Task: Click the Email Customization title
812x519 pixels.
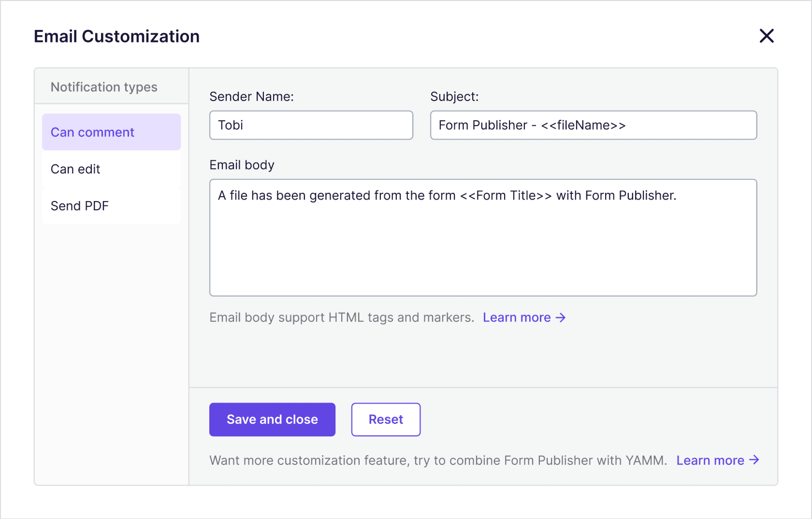Action: pyautogui.click(x=117, y=36)
